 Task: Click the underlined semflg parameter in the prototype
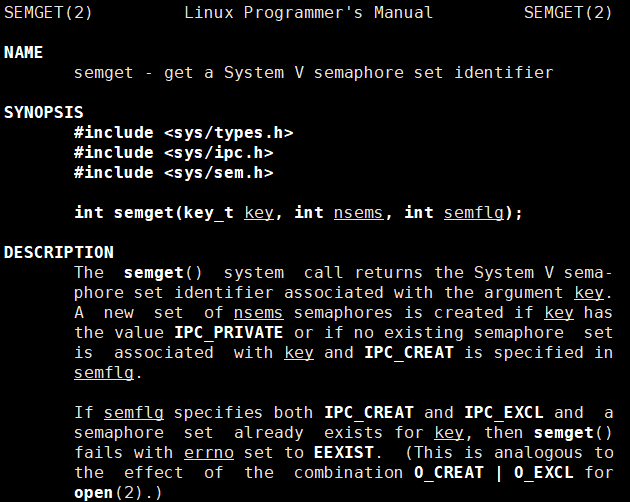473,213
